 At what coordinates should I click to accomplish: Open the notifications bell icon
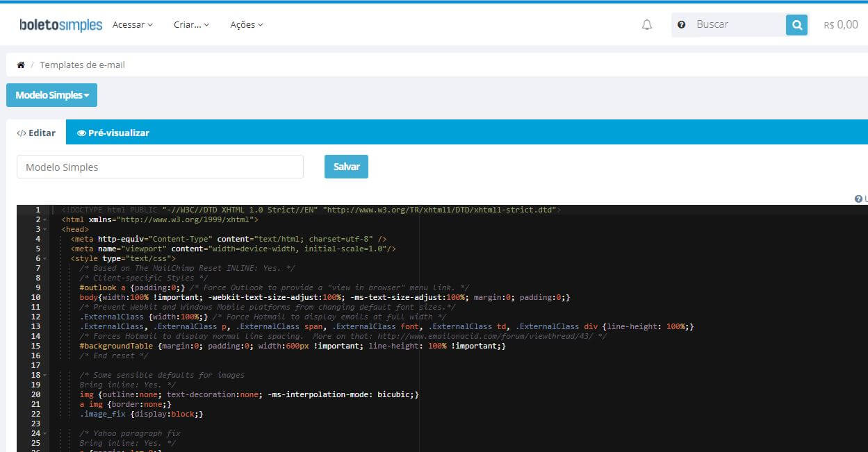click(646, 24)
